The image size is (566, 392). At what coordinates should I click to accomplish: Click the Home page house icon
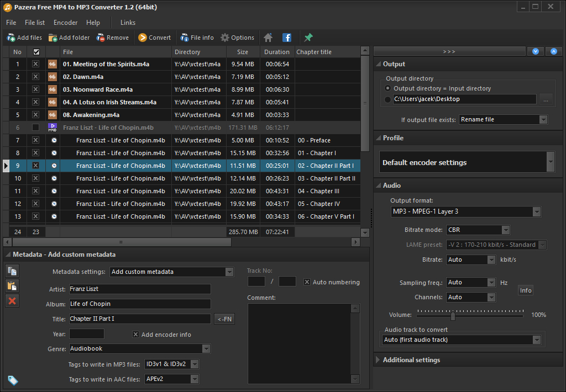tap(268, 38)
